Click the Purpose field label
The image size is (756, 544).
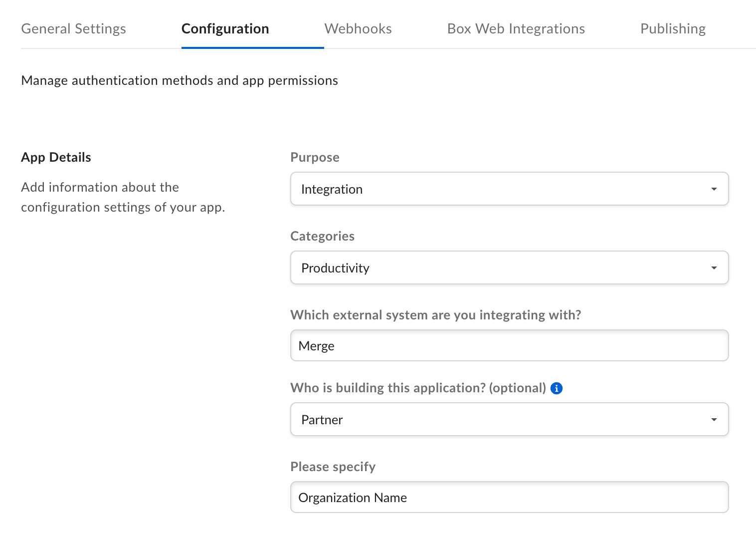tap(315, 158)
